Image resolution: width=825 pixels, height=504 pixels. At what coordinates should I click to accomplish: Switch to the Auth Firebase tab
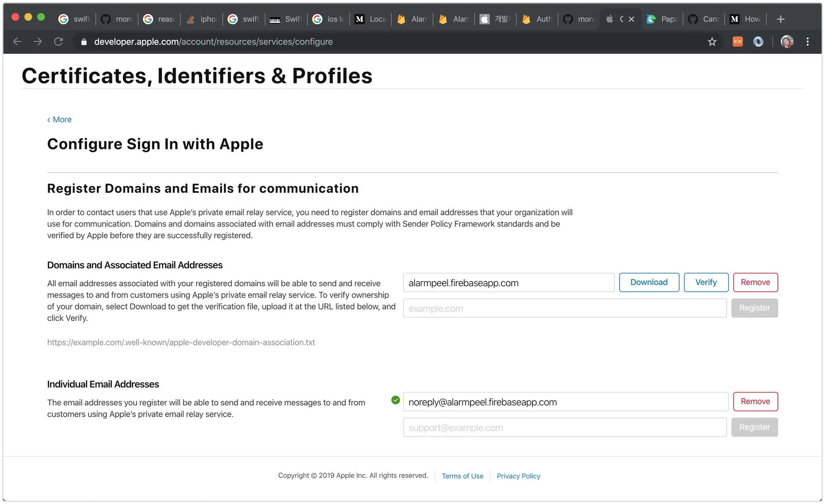(x=538, y=19)
